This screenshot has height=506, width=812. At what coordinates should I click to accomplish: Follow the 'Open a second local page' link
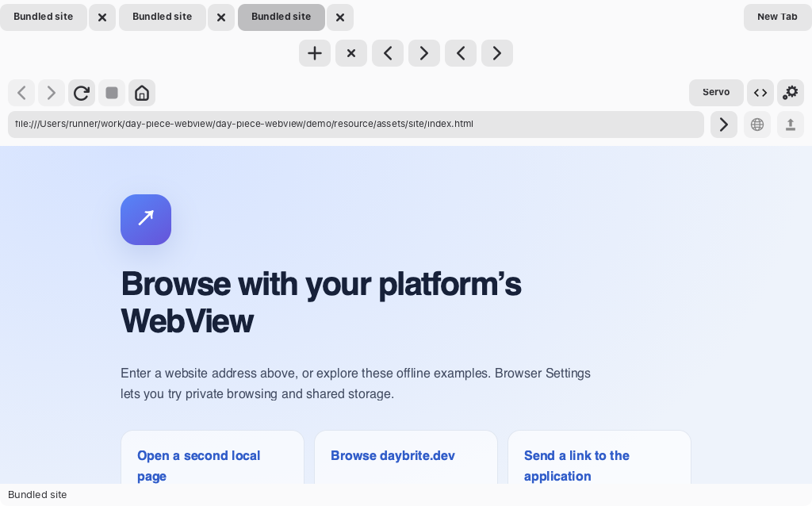point(199,466)
